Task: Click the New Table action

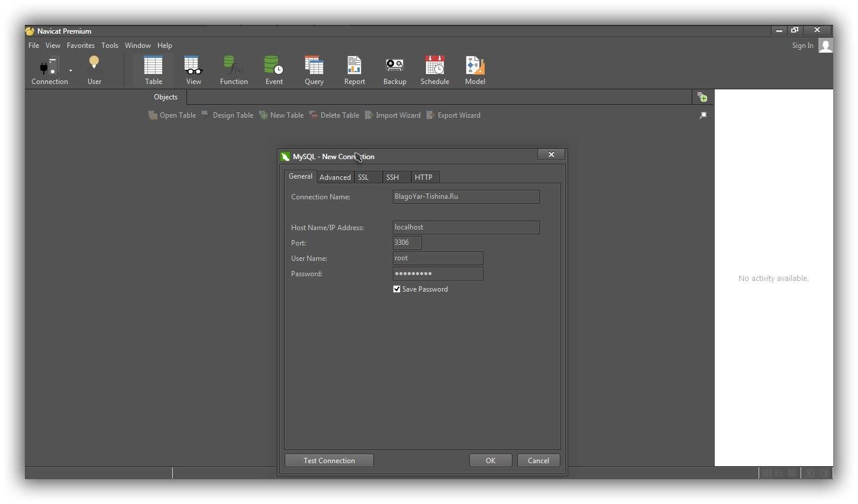Action: [281, 115]
